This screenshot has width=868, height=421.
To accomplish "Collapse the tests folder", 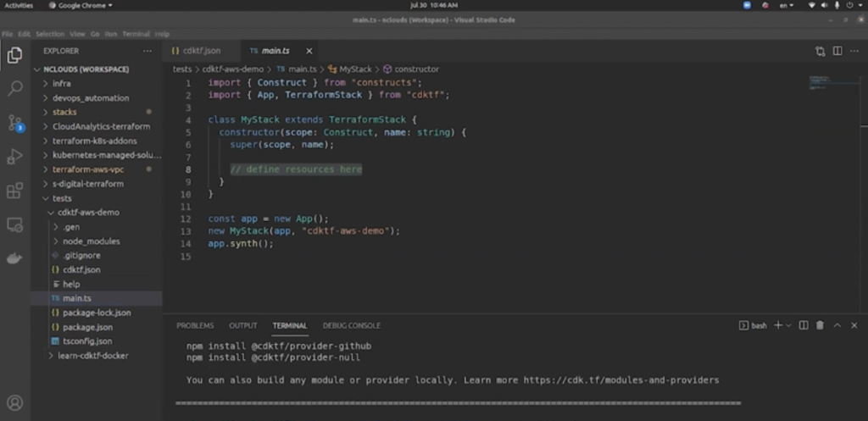I will click(x=97, y=198).
